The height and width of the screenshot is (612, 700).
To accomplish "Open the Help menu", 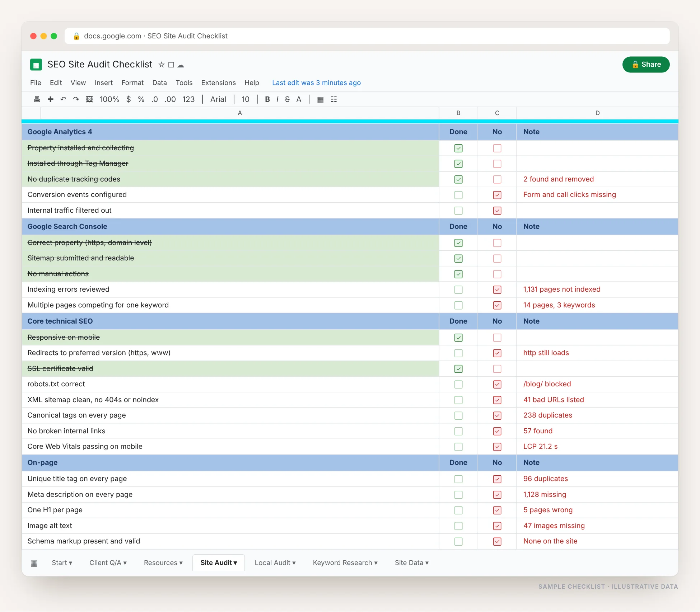I will pyautogui.click(x=252, y=83).
